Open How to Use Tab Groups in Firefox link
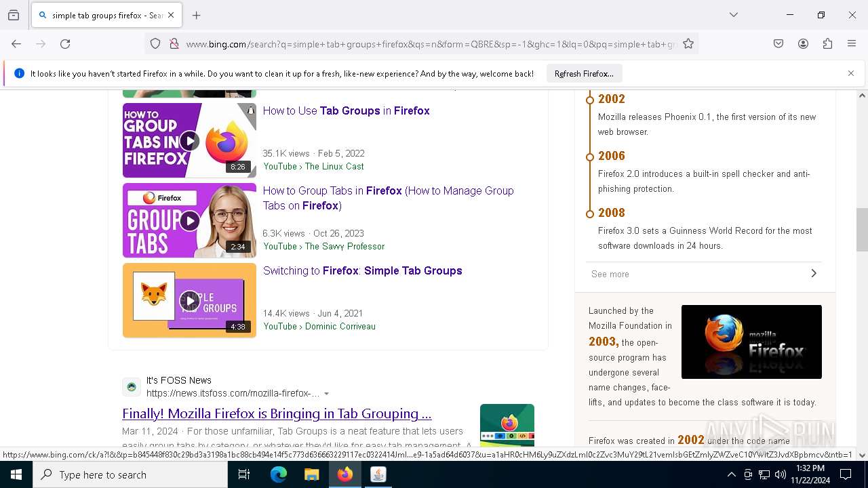The height and width of the screenshot is (488, 868). [x=346, y=110]
